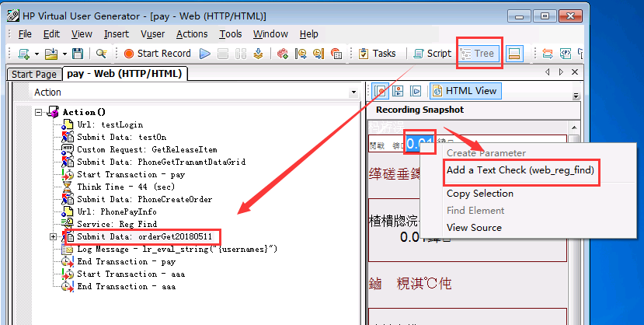The width and height of the screenshot is (644, 325).
Task: Open the Actions menu
Action: (x=192, y=34)
